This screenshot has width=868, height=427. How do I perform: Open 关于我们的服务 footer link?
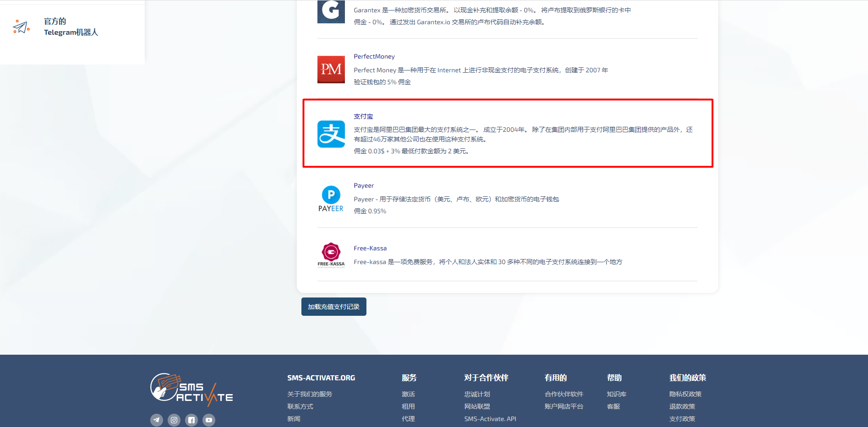(x=310, y=394)
